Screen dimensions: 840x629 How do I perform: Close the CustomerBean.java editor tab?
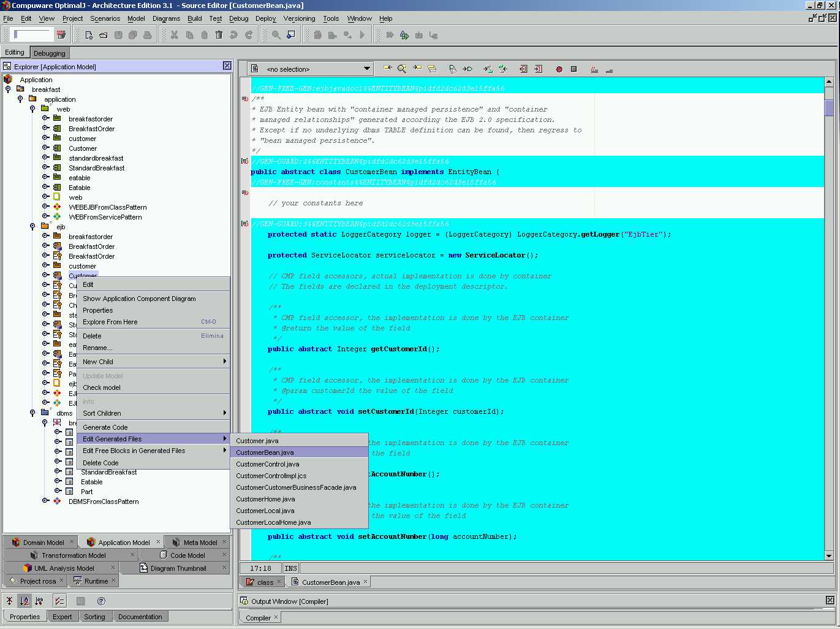point(366,582)
